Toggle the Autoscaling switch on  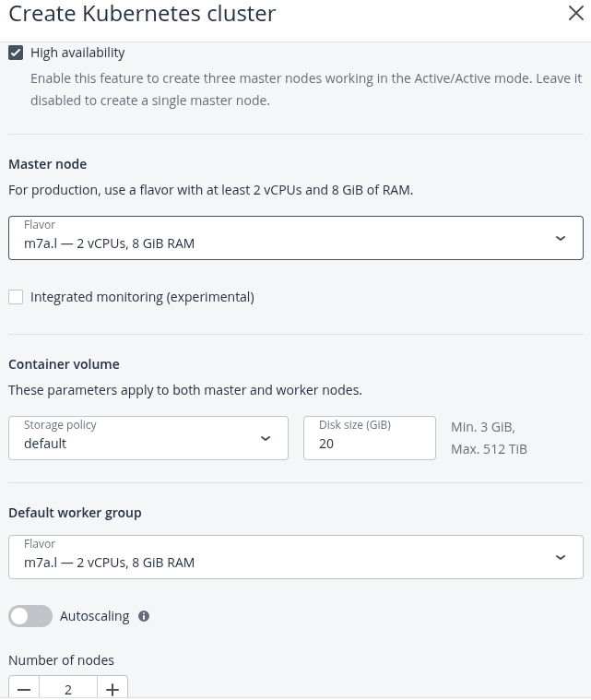coord(30,616)
